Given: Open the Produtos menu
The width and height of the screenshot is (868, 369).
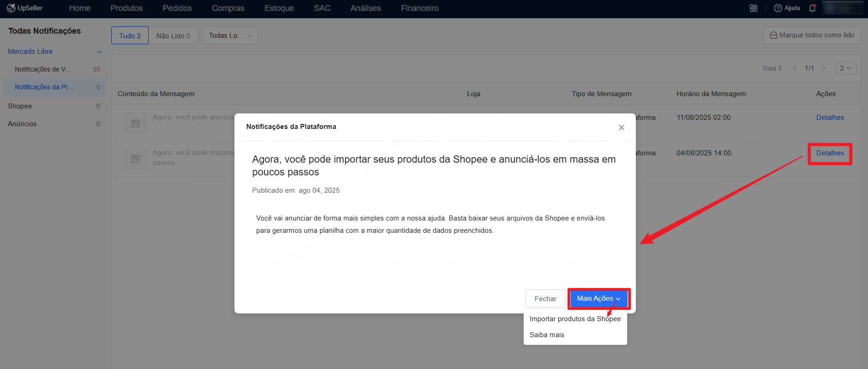Looking at the screenshot, I should click(x=126, y=8).
